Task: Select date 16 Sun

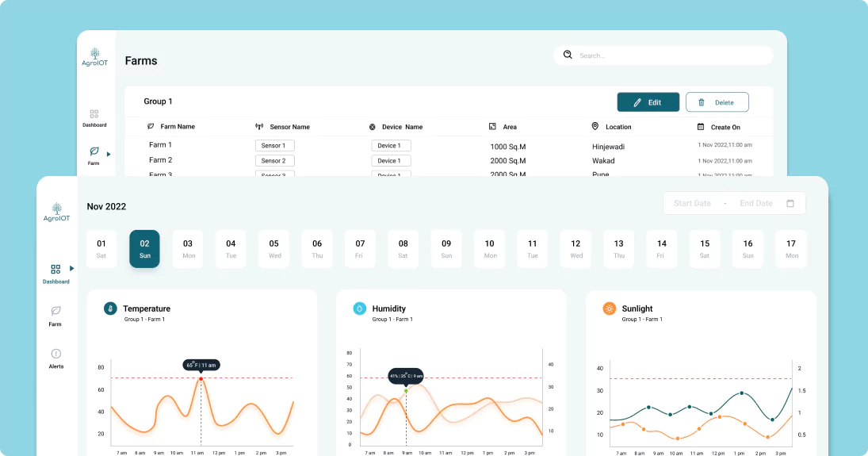Action: (748, 249)
